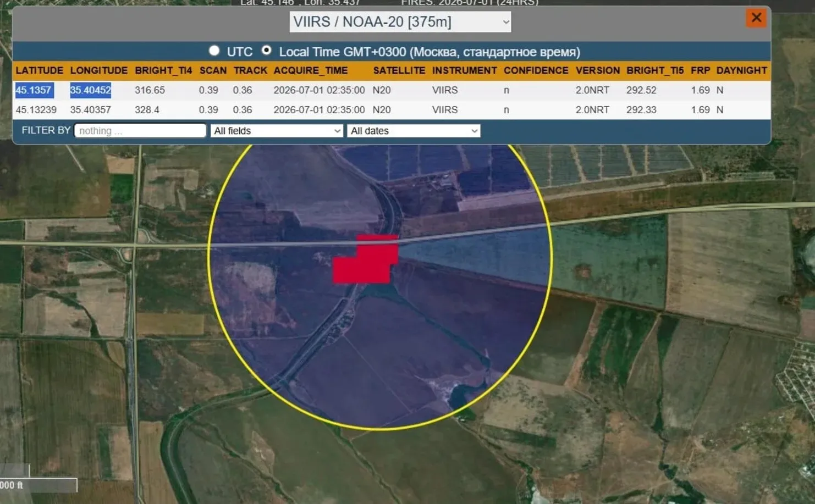Screen dimensions: 815x504
Task: Select the UTC time radio button
Action: pos(214,51)
